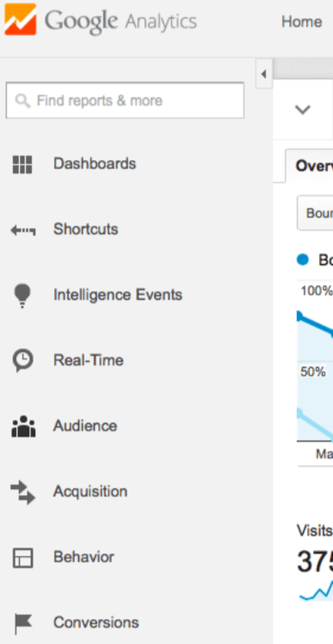
Task: Click the Dashboards grid icon
Action: (x=22, y=164)
